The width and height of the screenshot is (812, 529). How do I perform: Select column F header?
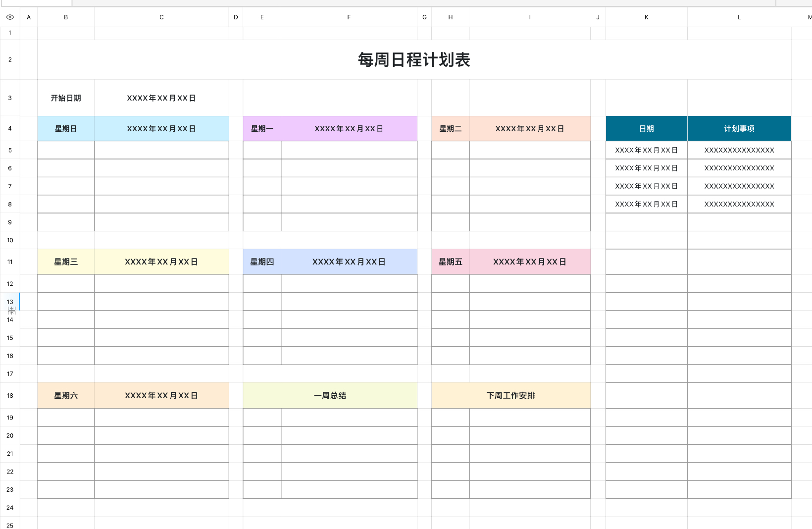349,17
